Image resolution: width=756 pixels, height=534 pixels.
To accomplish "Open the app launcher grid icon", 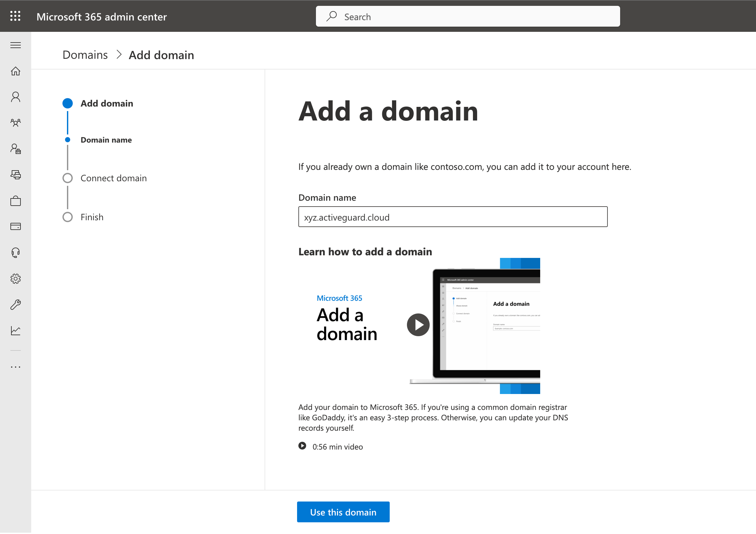I will (16, 16).
